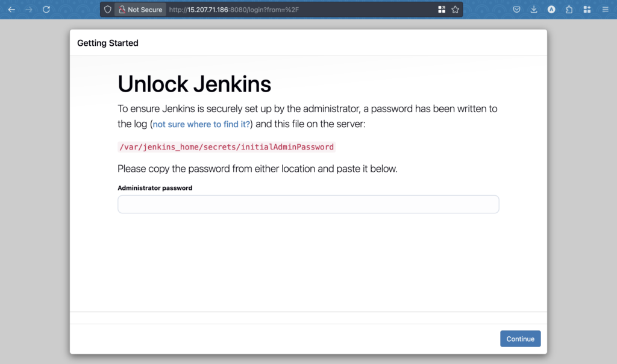Focus the Administrator password field
617x364 pixels.
tap(308, 204)
